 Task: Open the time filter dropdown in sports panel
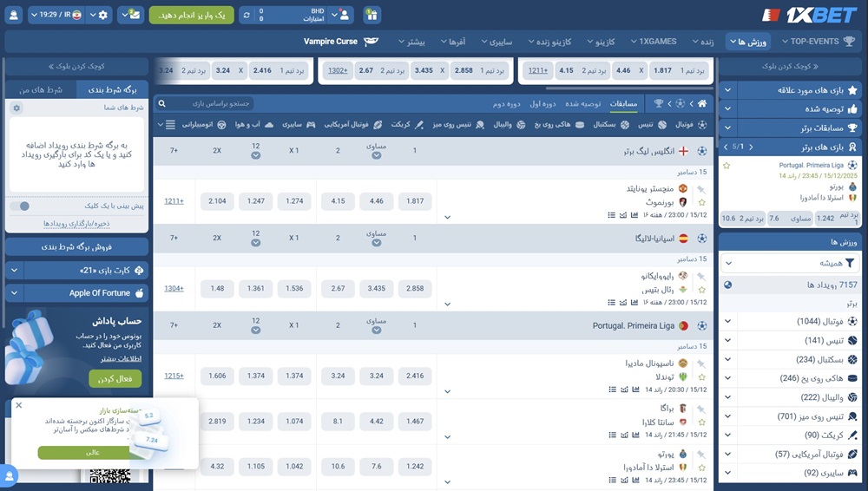[791, 264]
